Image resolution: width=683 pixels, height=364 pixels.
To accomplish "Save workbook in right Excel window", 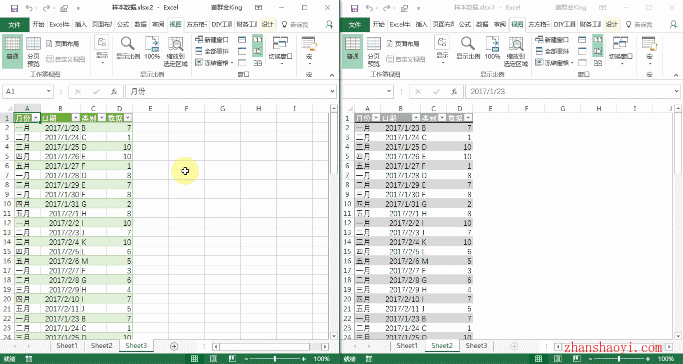I will 355,8.
